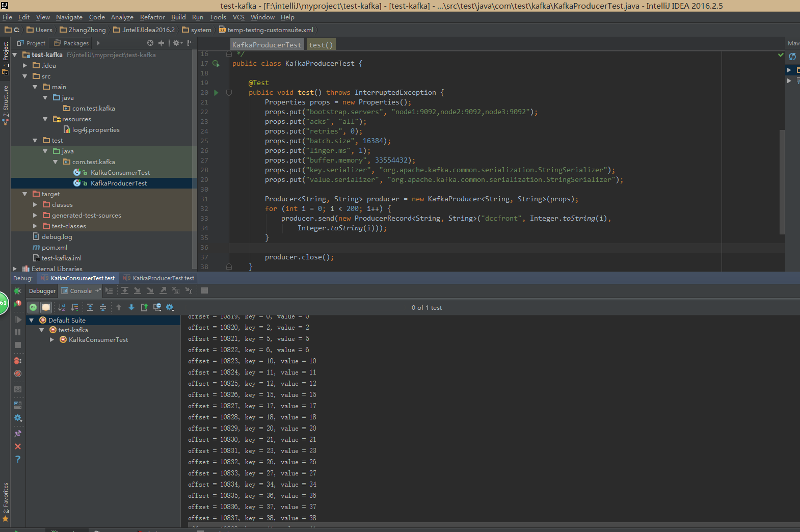Click Step Over icon

125,291
